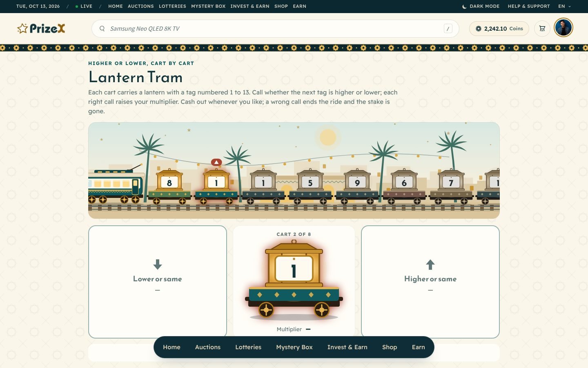Open Lotteries in top navigation bar
Screen dimensions: 588x368
(x=172, y=7)
